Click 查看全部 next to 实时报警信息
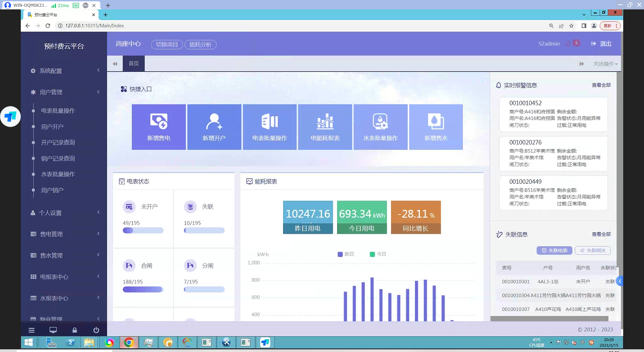The width and height of the screenshot is (644, 352). (x=601, y=85)
